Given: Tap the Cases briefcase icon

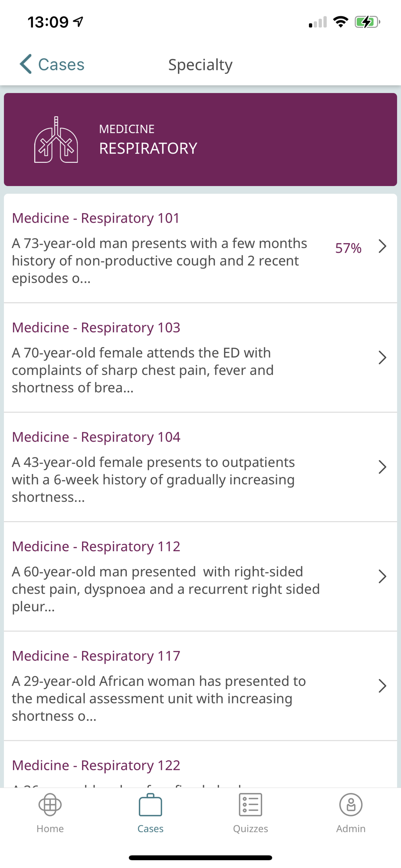Looking at the screenshot, I should 150,805.
